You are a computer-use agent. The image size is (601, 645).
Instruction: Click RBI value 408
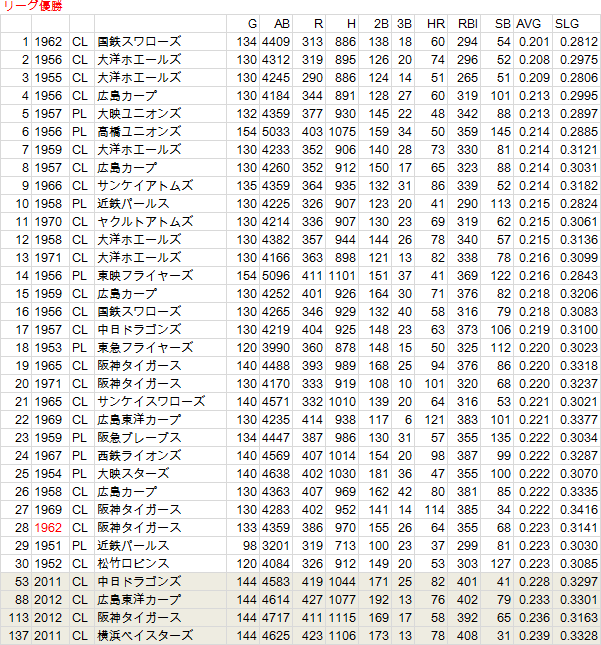(467, 636)
